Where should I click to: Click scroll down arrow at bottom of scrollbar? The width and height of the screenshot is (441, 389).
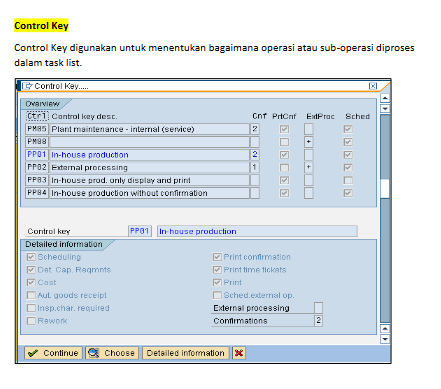[385, 339]
